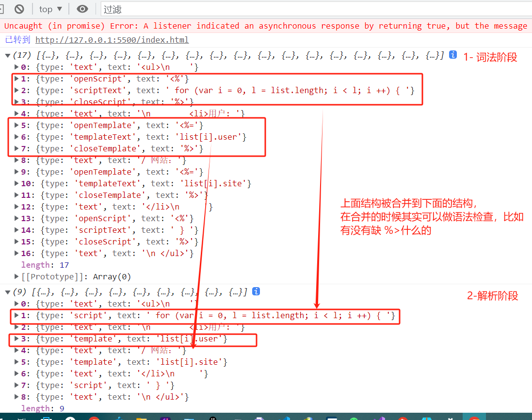Collapse the (9) parsed array
Image resolution: width=532 pixels, height=420 pixels.
pos(8,292)
